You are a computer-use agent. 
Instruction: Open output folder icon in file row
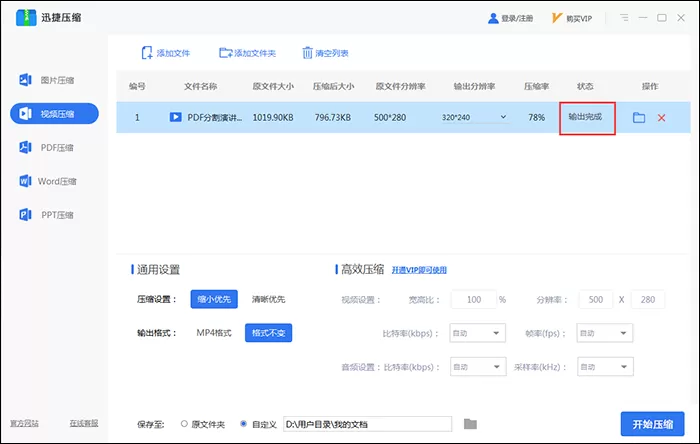(x=639, y=118)
